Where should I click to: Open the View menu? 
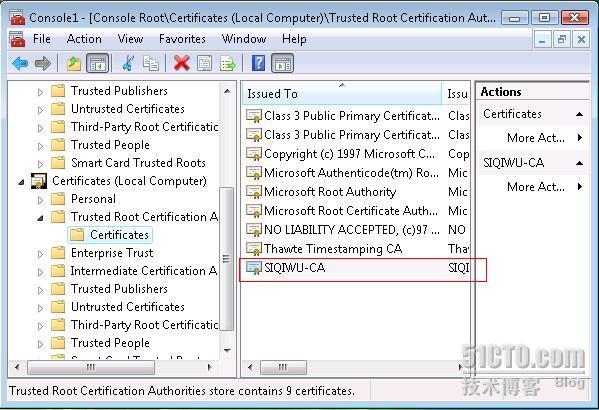click(130, 39)
